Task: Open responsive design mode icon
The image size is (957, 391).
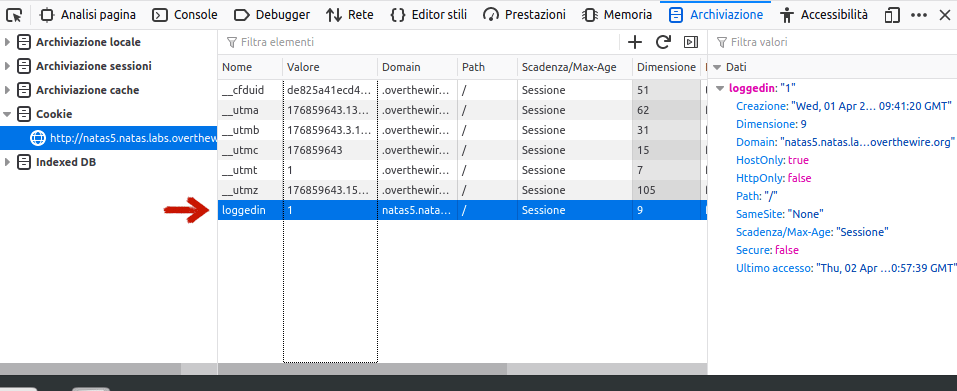Action: click(x=892, y=15)
